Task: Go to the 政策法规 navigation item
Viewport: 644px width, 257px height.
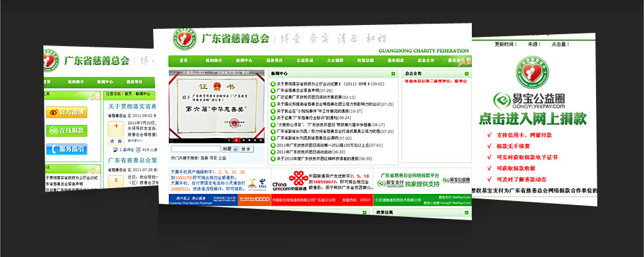Action: (x=365, y=60)
